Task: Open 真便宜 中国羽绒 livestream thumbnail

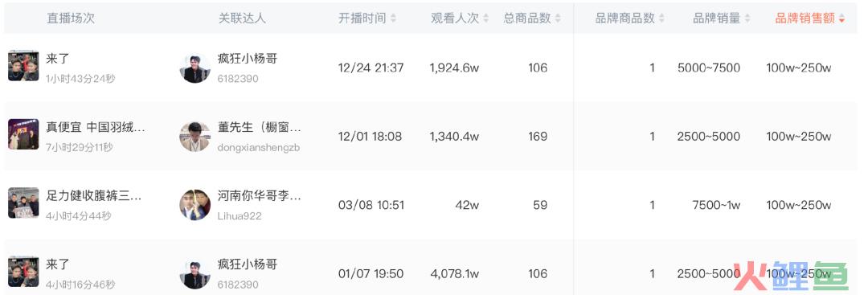Action: pyautogui.click(x=23, y=134)
